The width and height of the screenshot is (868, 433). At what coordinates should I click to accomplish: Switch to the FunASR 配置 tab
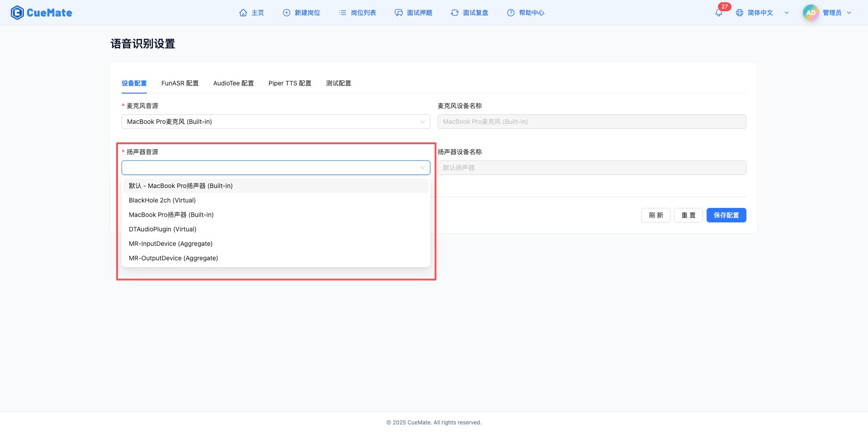pos(180,83)
